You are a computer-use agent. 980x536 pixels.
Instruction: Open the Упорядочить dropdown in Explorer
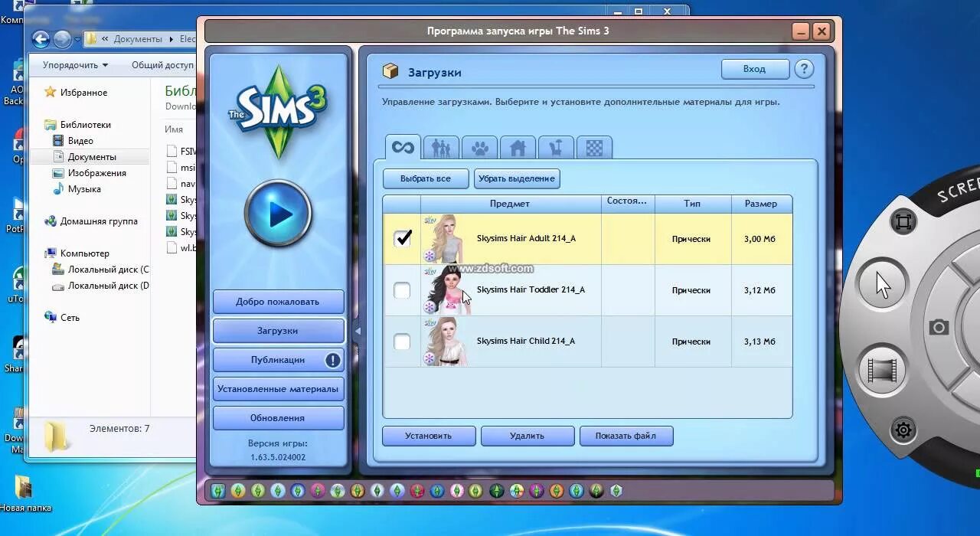(x=75, y=65)
